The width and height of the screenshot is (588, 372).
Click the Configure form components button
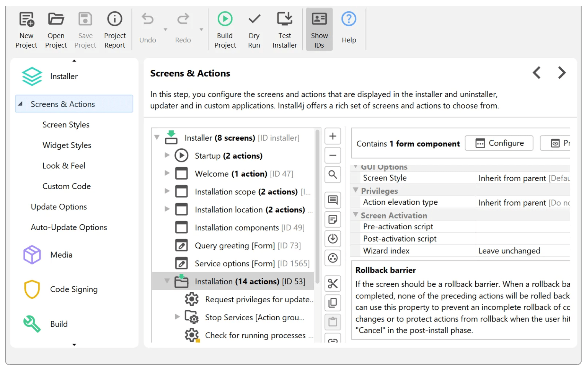click(x=499, y=143)
